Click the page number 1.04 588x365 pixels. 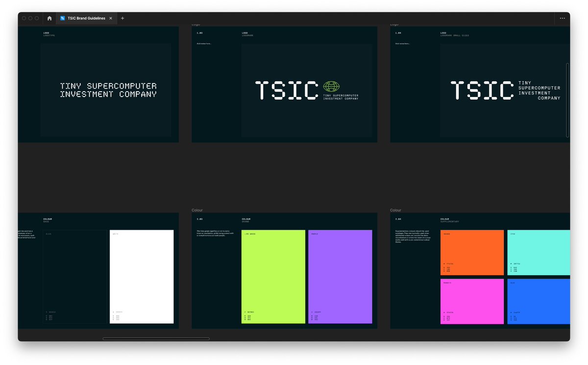[x=398, y=33]
